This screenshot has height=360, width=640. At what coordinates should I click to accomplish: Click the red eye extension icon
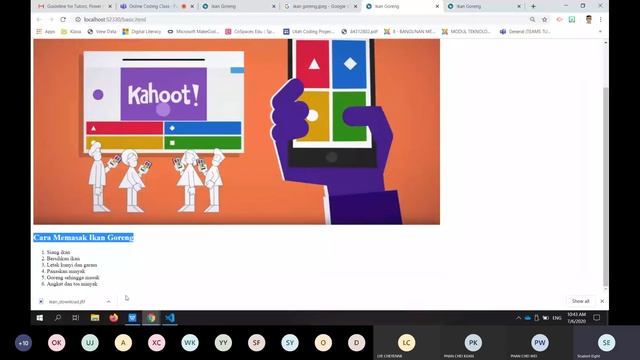[x=560, y=19]
